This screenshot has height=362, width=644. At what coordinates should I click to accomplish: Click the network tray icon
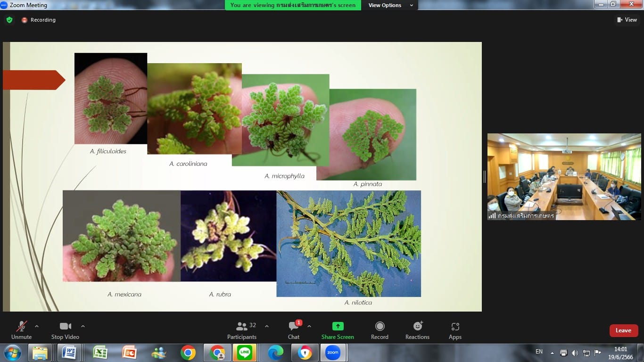pyautogui.click(x=586, y=353)
